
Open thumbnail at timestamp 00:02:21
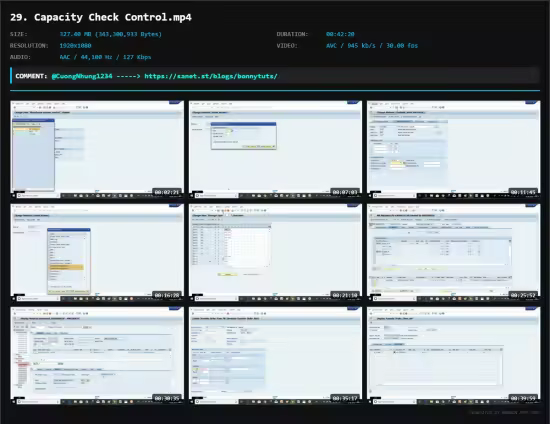[97, 149]
